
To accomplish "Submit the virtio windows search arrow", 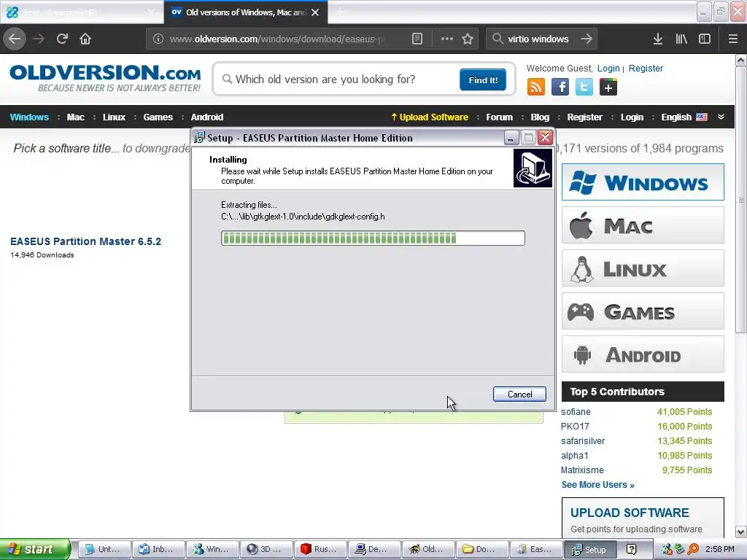I will click(x=587, y=39).
